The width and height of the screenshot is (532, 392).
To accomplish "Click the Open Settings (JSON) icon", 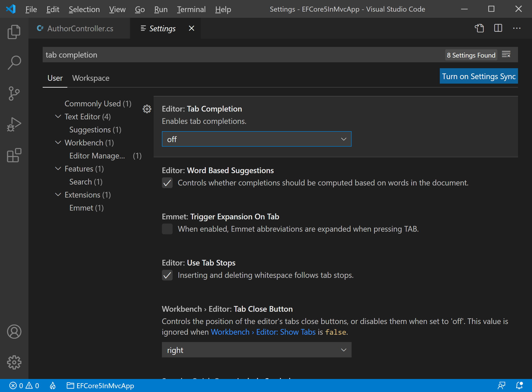I will coord(479,28).
